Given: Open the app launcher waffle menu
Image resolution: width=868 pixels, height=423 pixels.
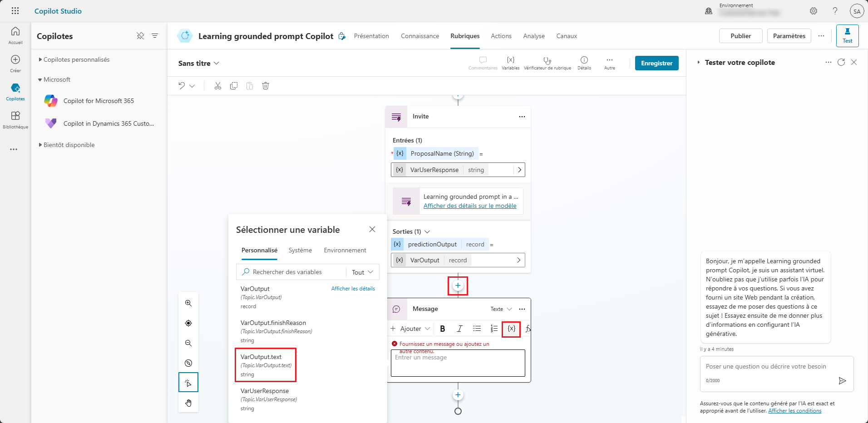Looking at the screenshot, I should coord(15,11).
